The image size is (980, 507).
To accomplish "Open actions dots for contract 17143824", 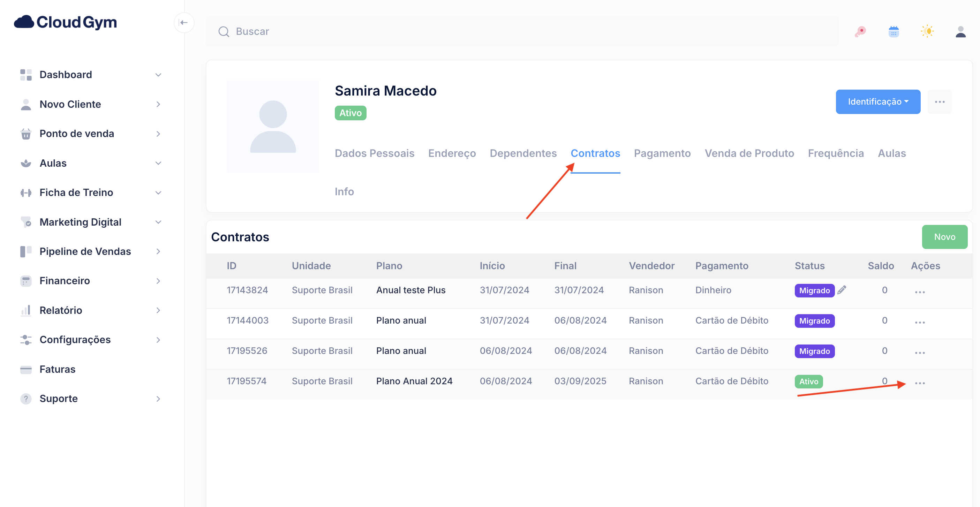I will 920,292.
